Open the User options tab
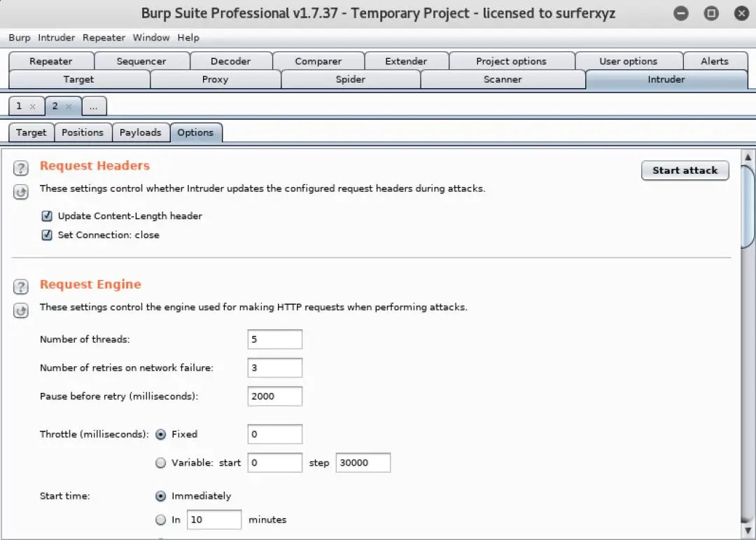The height and width of the screenshot is (540, 756). pos(628,62)
